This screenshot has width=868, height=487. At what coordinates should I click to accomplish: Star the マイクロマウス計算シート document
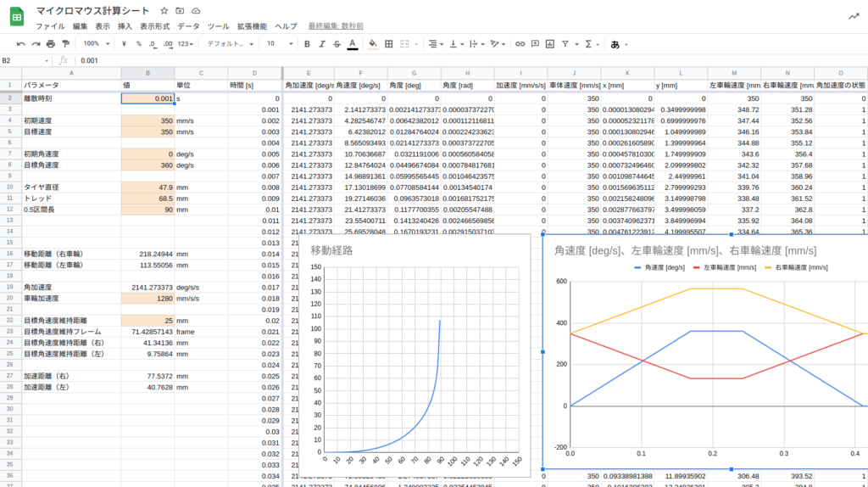click(x=164, y=10)
